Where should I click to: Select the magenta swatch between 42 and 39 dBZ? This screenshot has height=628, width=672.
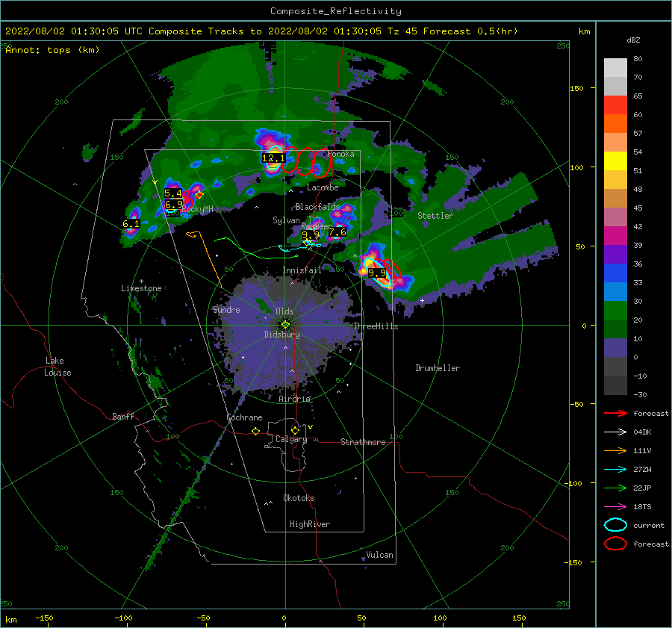click(x=615, y=236)
